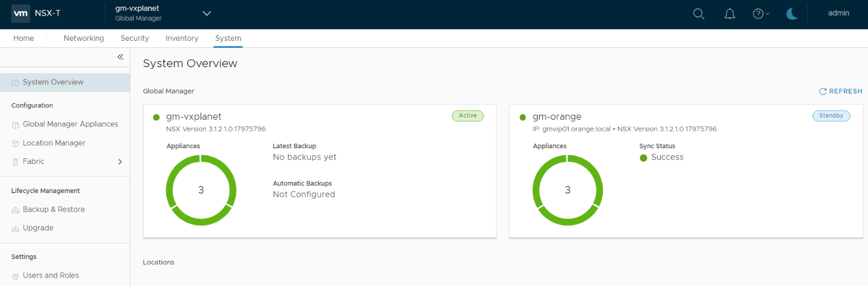The image size is (868, 286).
Task: Click the gm-orange card title
Action: tap(557, 117)
